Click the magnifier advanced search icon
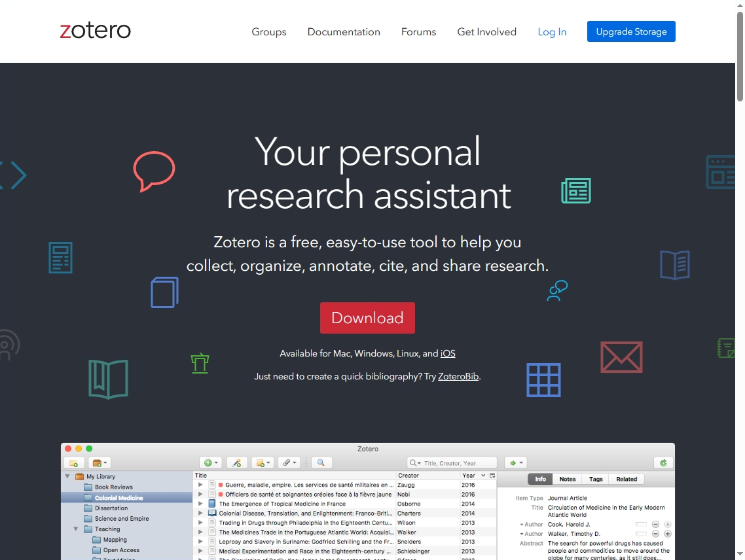This screenshot has height=560, width=745. pyautogui.click(x=321, y=463)
